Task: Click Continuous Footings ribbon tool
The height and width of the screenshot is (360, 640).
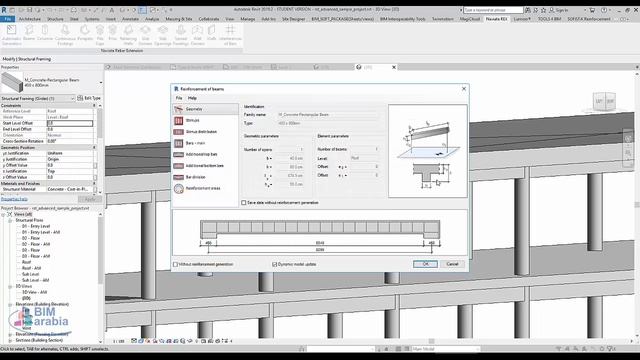Action: point(65,34)
